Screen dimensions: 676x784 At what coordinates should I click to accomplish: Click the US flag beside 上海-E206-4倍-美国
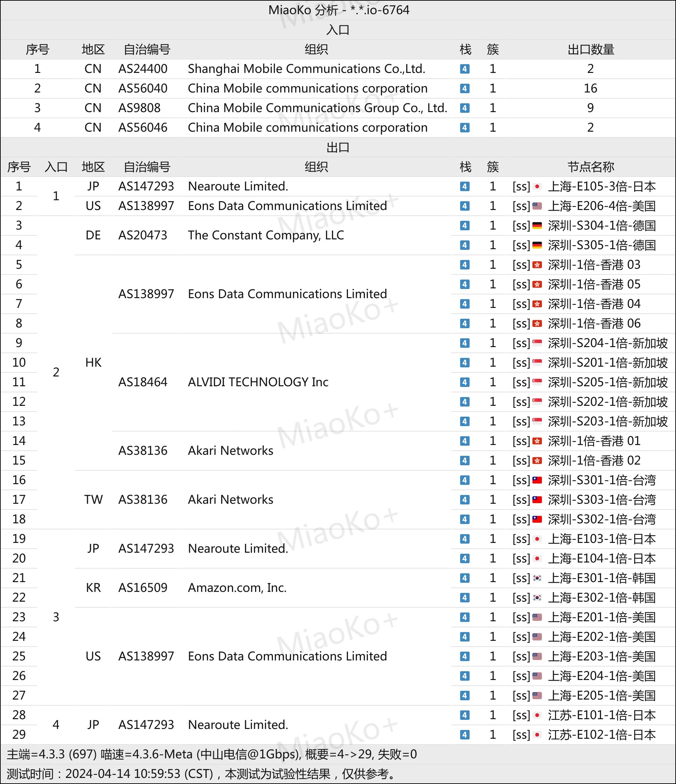point(537,206)
